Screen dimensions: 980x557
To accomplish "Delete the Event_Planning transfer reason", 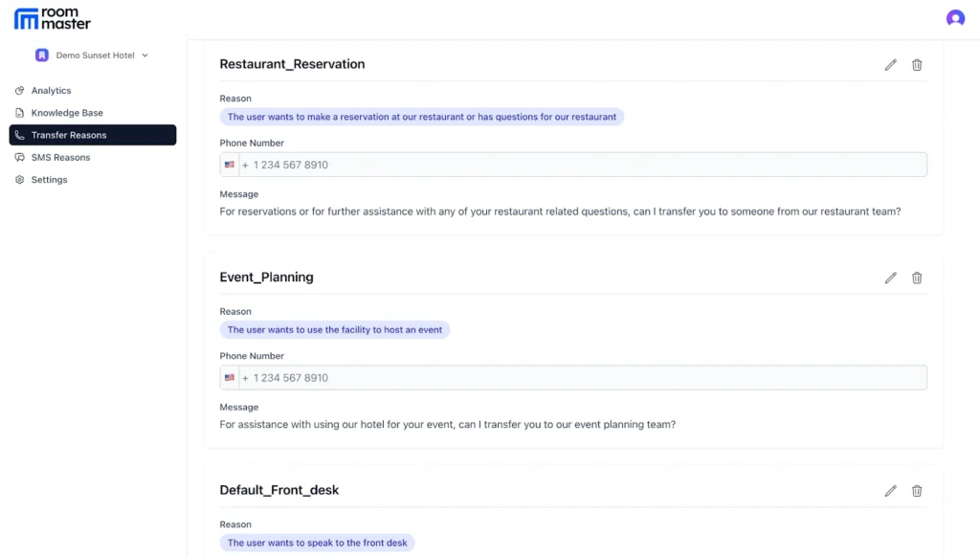I will tap(916, 278).
